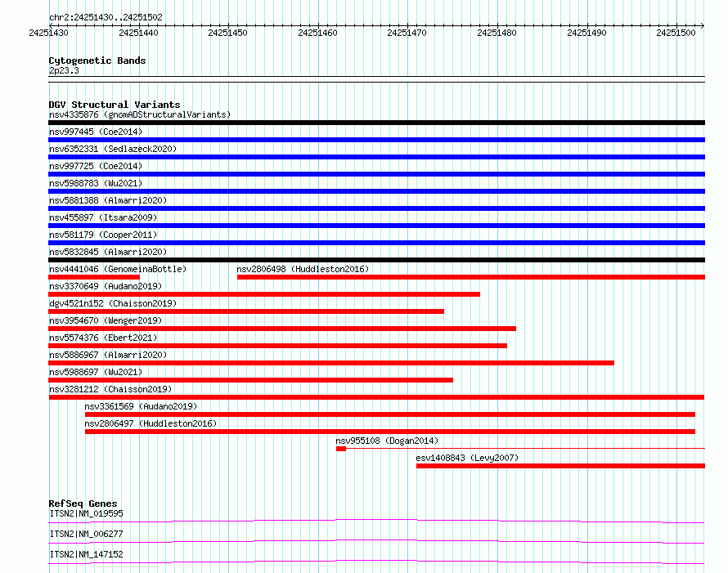Open variant nsv955108 (Dogan2014)

(387, 441)
